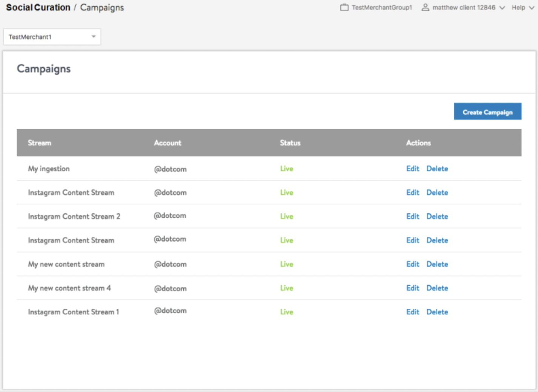Click the Create Campaign button
The image size is (538, 392).
pyautogui.click(x=487, y=112)
